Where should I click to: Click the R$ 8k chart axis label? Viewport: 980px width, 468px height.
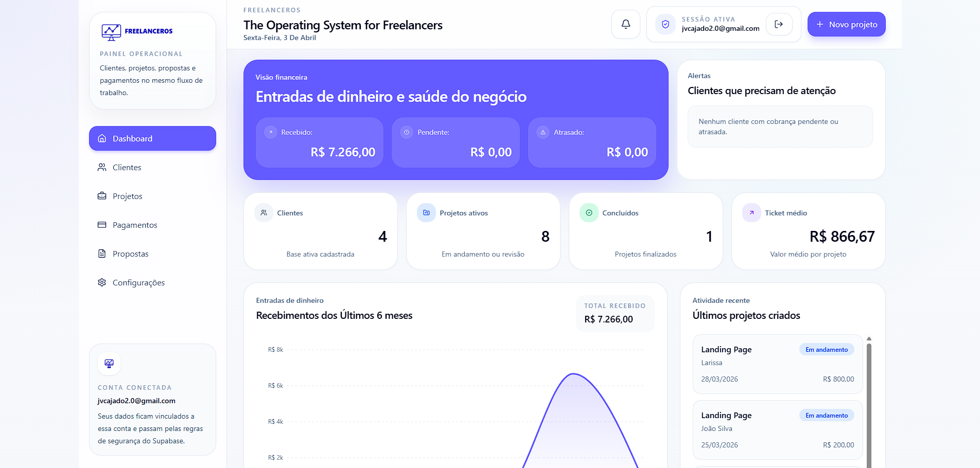275,350
